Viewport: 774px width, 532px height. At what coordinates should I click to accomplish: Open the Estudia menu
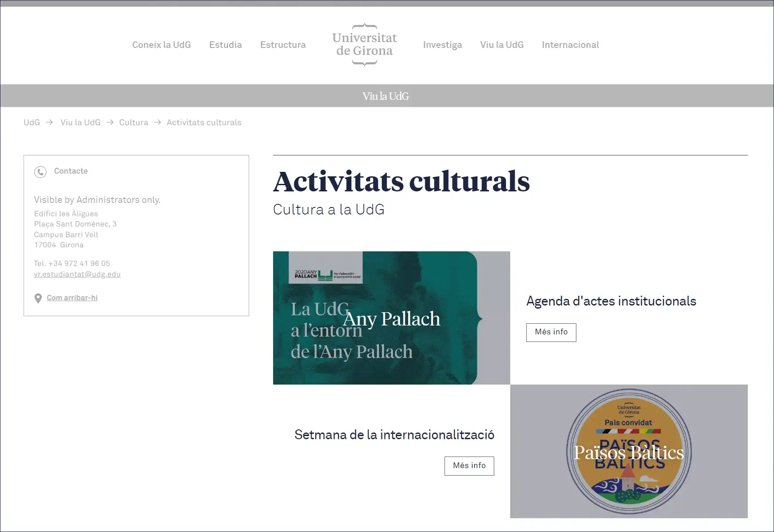225,45
